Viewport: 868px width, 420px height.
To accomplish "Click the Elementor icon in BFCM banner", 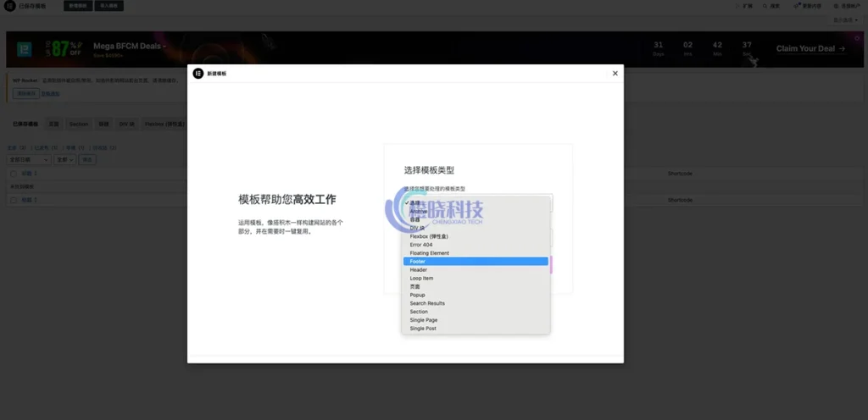I will coord(25,48).
